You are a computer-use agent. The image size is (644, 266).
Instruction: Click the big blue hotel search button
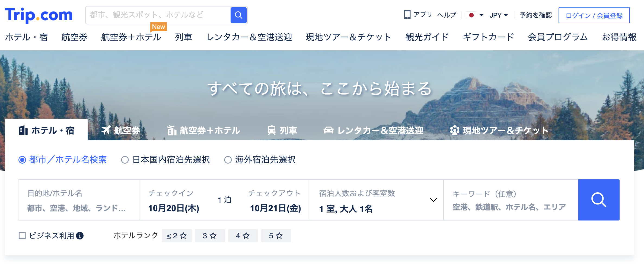point(599,200)
